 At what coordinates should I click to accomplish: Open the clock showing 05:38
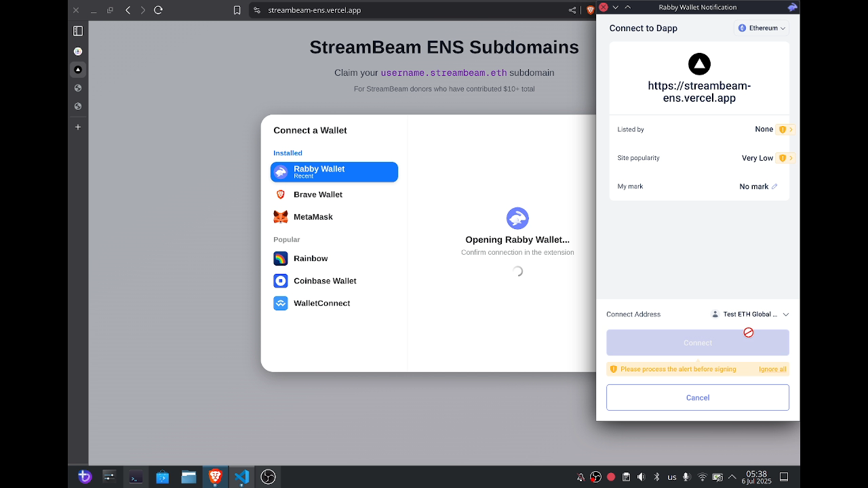[x=757, y=477]
